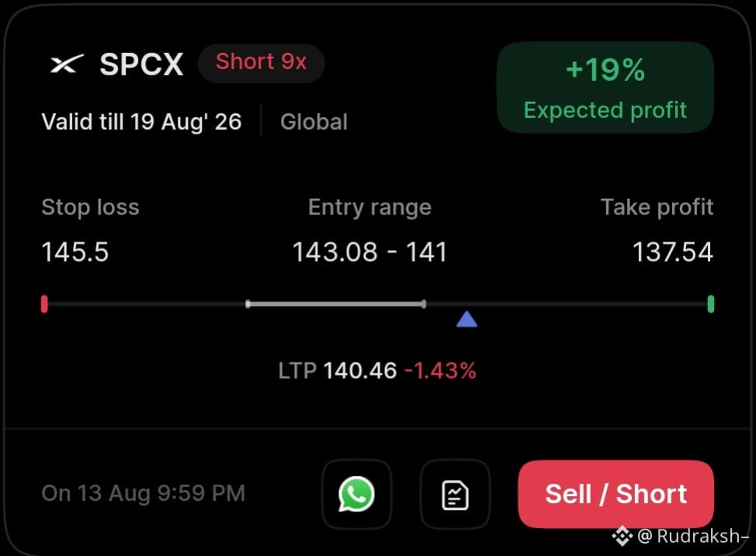Click the stop loss value 145.5
756x556 pixels.
(75, 252)
